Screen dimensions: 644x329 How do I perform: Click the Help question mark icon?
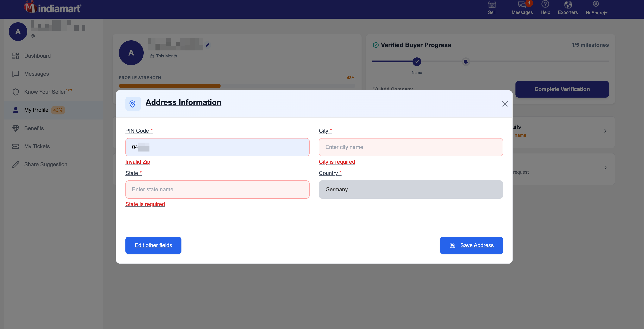(545, 4)
